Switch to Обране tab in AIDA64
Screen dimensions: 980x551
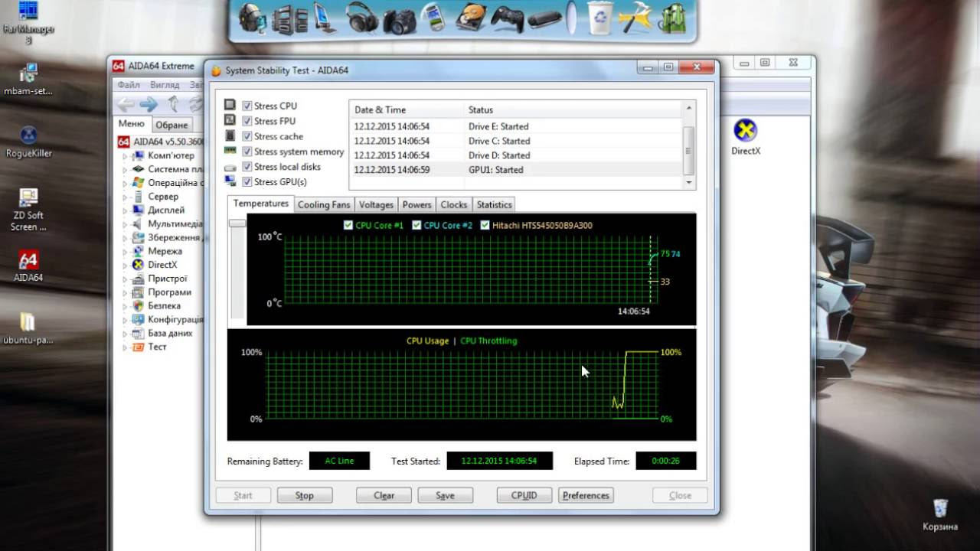point(171,125)
